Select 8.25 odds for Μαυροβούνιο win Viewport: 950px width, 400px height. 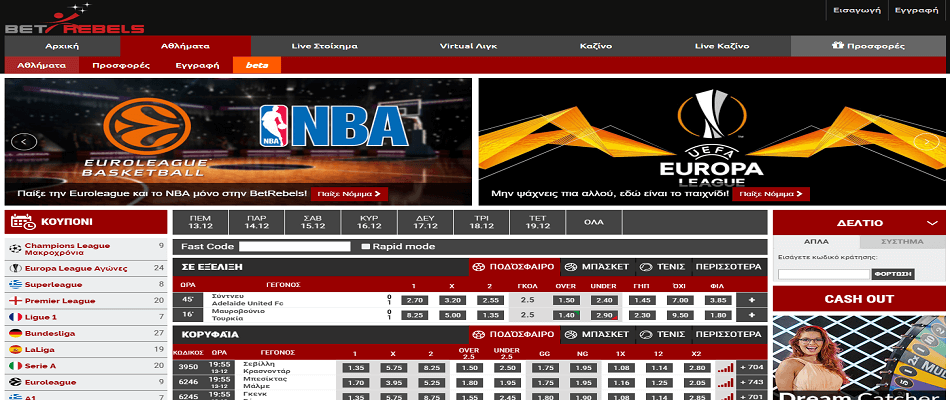[x=414, y=315]
